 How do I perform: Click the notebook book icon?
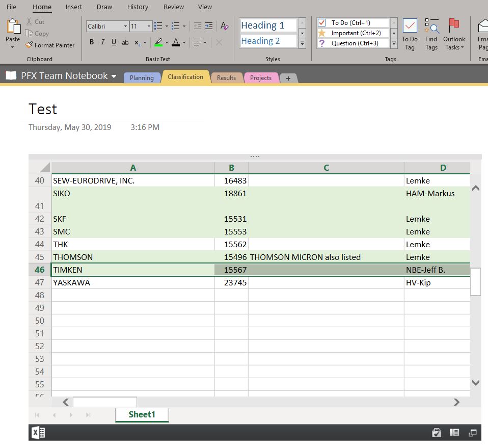tap(11, 75)
